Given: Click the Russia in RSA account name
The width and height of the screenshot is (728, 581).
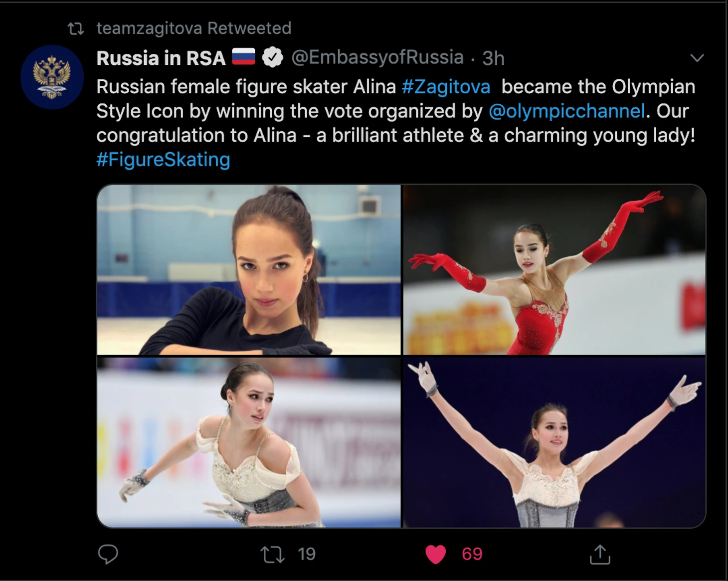Looking at the screenshot, I should point(161,58).
